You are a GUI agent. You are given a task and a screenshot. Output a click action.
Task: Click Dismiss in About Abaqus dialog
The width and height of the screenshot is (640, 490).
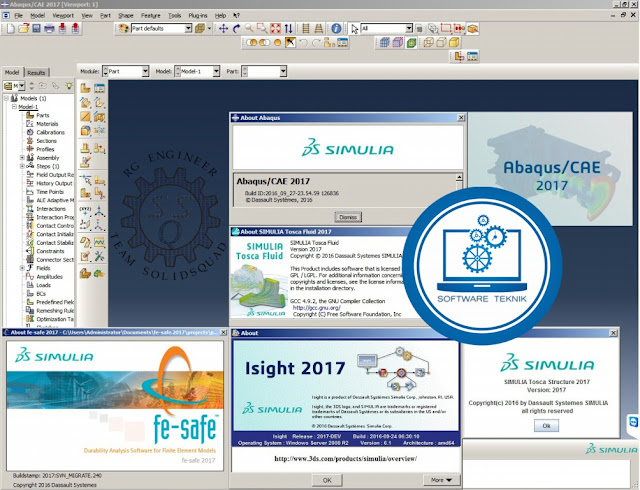click(348, 217)
